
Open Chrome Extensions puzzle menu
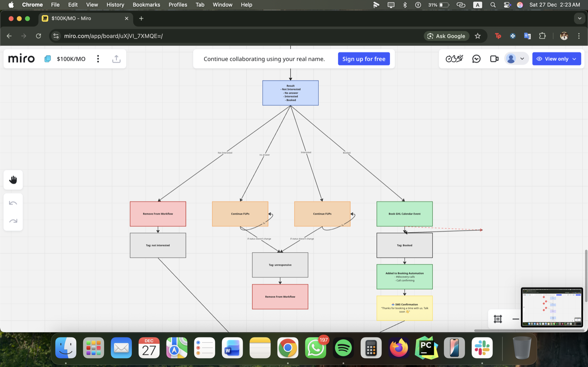tap(543, 36)
